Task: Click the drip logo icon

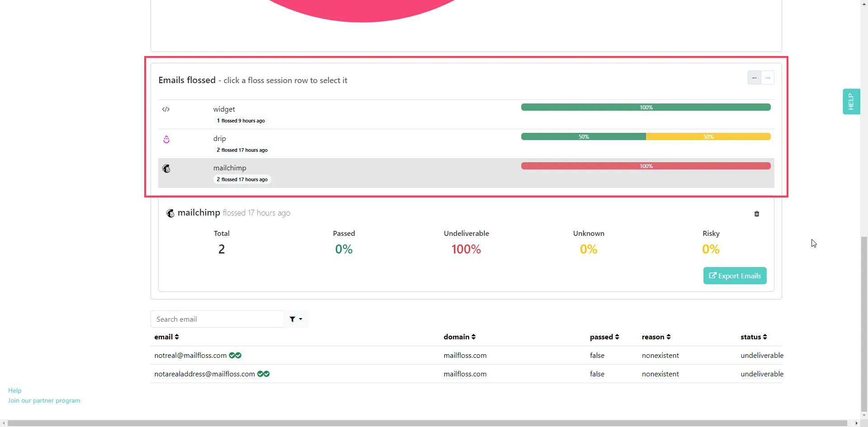Action: tap(166, 139)
